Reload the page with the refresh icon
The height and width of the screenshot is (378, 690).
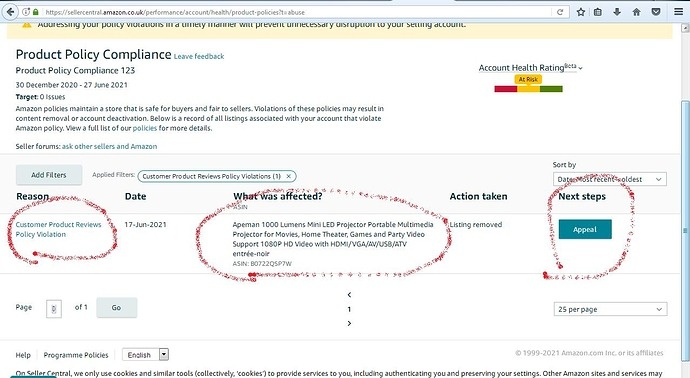coord(560,12)
